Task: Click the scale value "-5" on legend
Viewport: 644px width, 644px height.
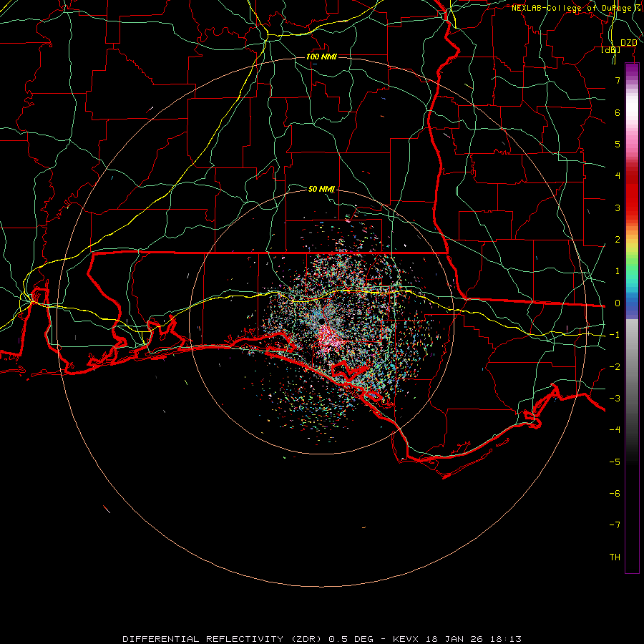Action: coord(615,462)
